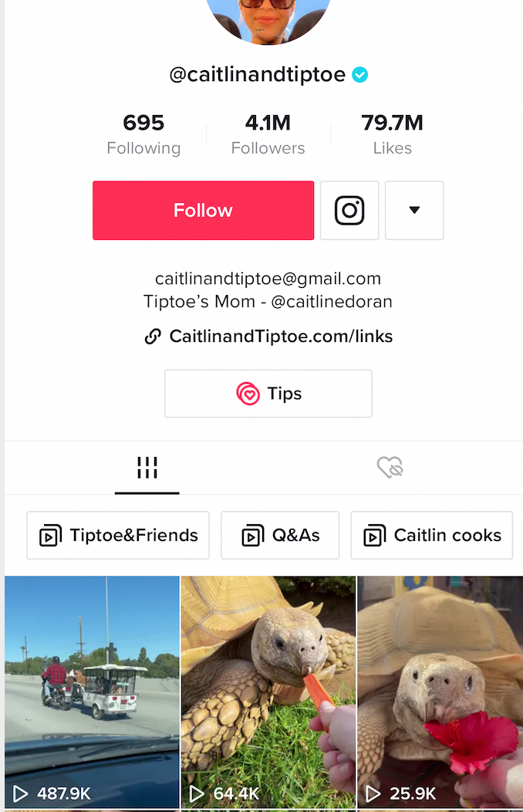The image size is (523, 812).
Task: Follow the caitlinandtiptoe account
Action: pos(204,210)
